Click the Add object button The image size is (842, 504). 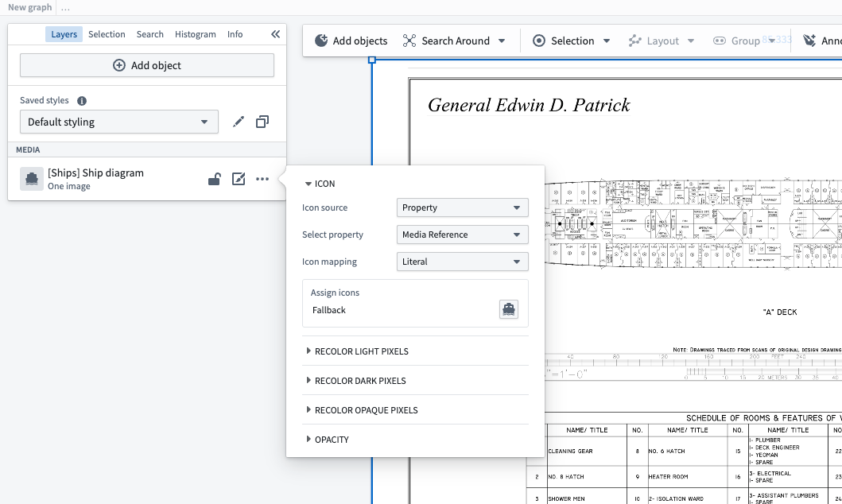(x=147, y=65)
